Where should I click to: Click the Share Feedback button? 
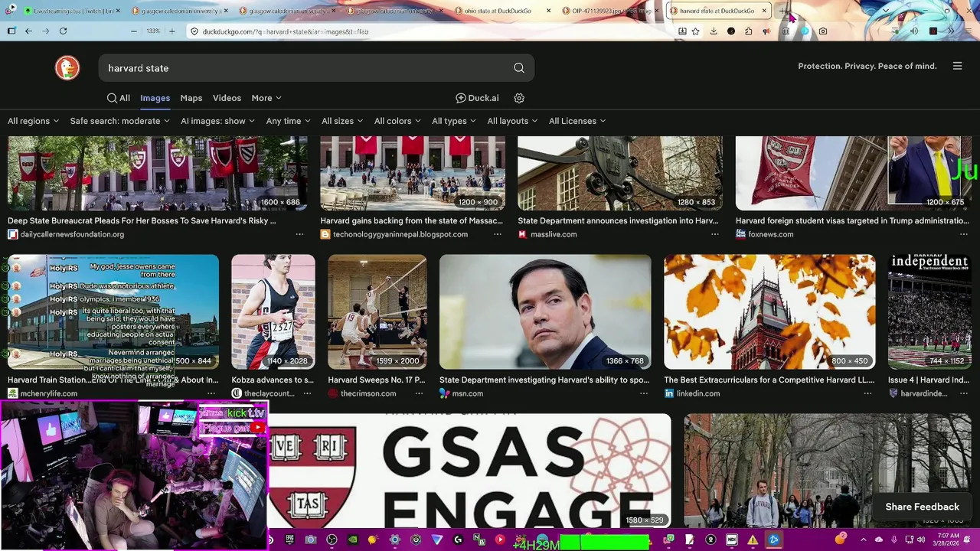coord(922,507)
